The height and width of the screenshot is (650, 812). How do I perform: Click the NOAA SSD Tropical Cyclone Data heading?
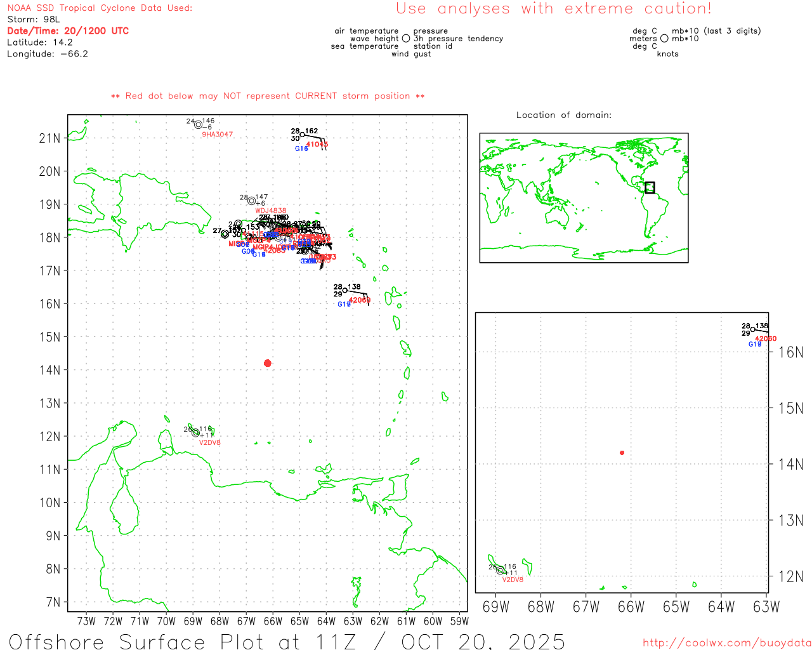[100, 8]
